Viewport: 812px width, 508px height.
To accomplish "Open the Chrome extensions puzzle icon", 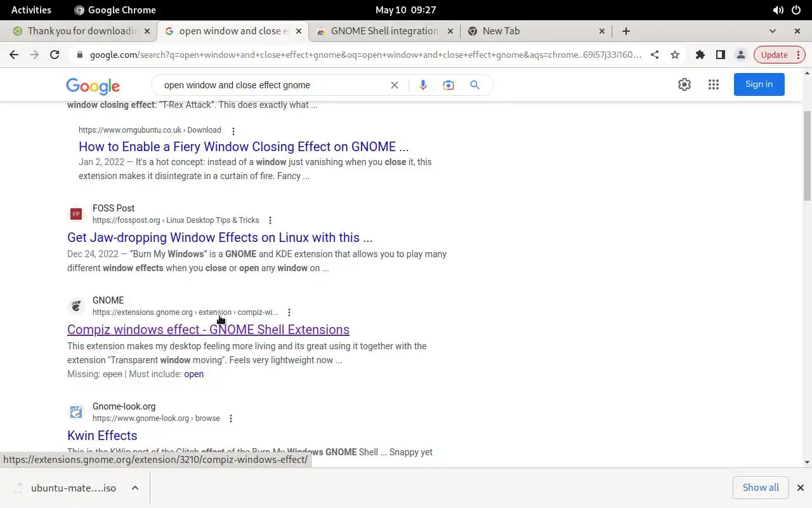I will point(700,55).
